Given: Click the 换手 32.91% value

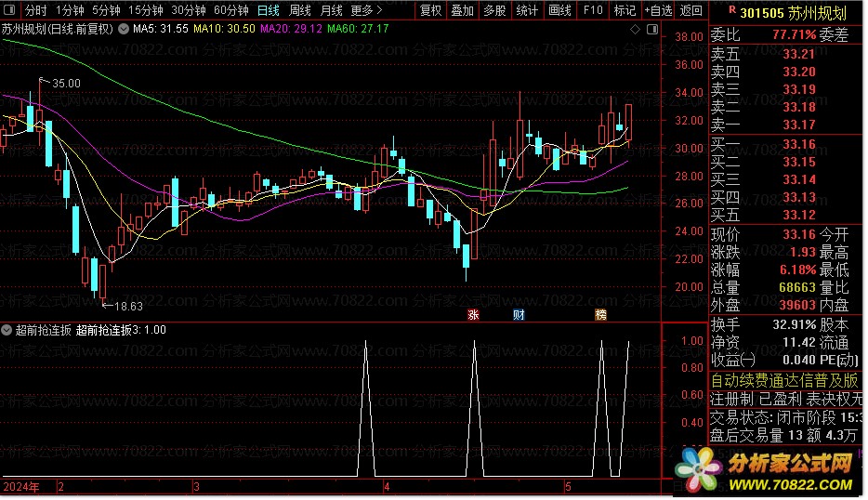Looking at the screenshot, I should [795, 324].
